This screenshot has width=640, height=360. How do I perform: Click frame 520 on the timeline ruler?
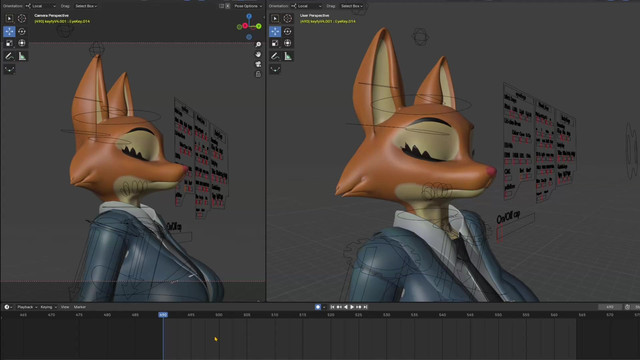(x=331, y=315)
